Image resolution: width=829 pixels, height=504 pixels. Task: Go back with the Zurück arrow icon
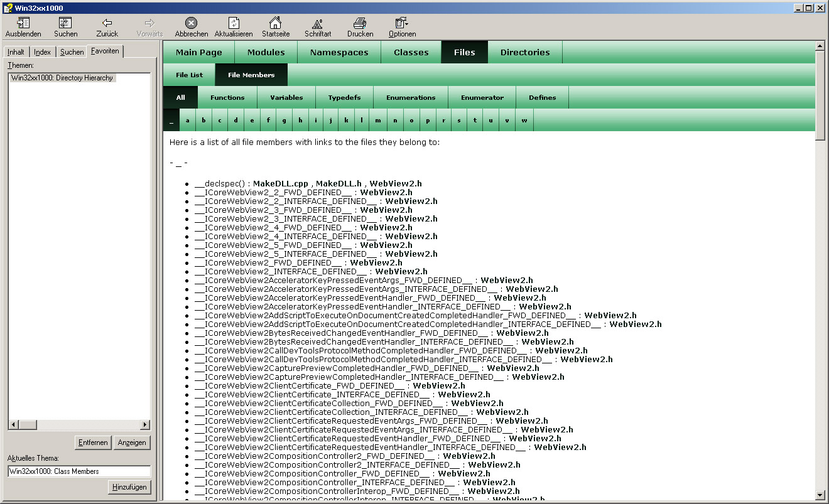point(107,23)
